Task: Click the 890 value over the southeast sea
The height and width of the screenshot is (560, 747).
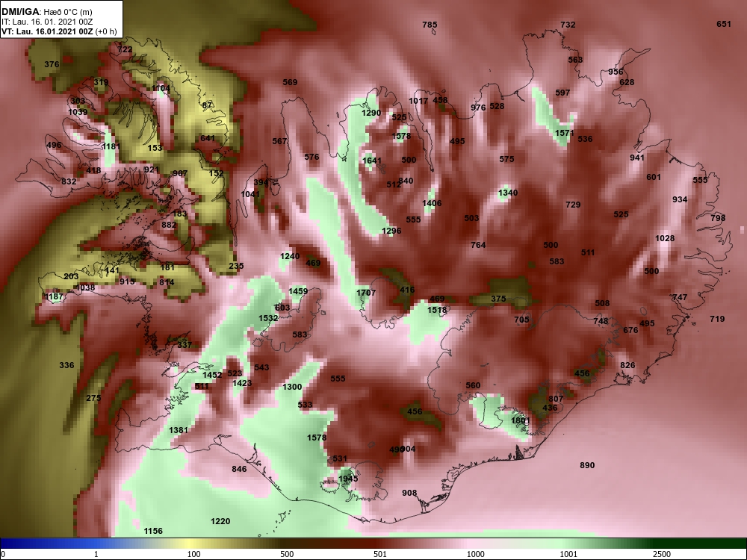Action: (x=587, y=465)
